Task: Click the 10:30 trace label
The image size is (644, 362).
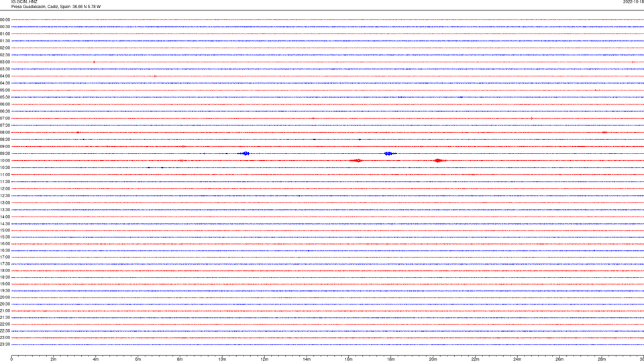Action: click(5, 168)
